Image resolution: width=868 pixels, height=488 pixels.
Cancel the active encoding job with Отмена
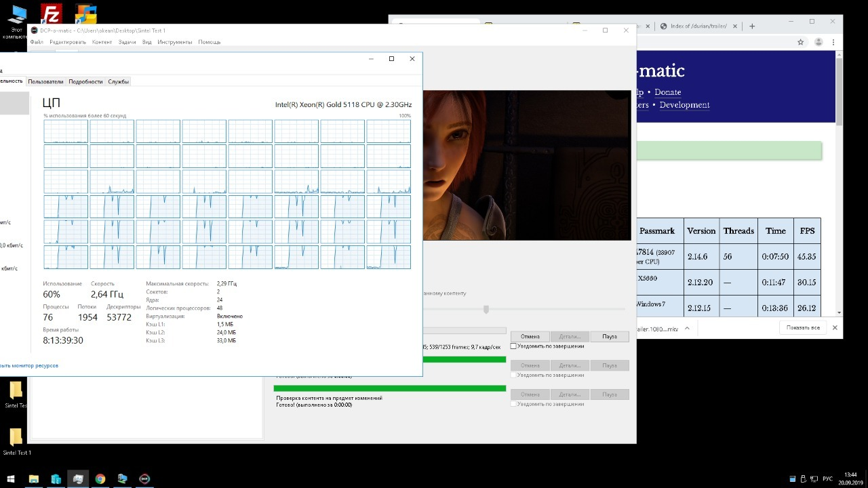click(x=530, y=336)
